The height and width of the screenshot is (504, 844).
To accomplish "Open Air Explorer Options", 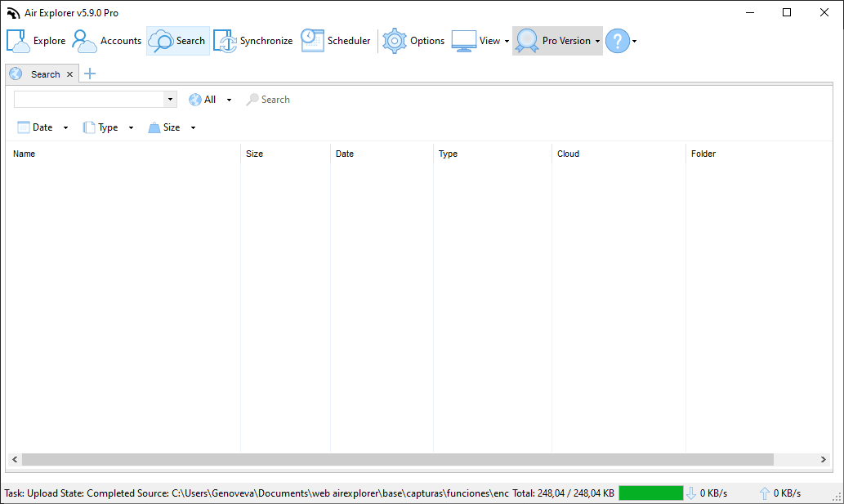I will [413, 40].
